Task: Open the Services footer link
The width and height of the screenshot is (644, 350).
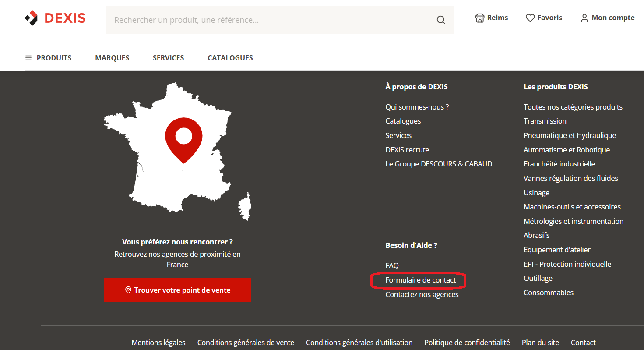Action: pos(398,135)
